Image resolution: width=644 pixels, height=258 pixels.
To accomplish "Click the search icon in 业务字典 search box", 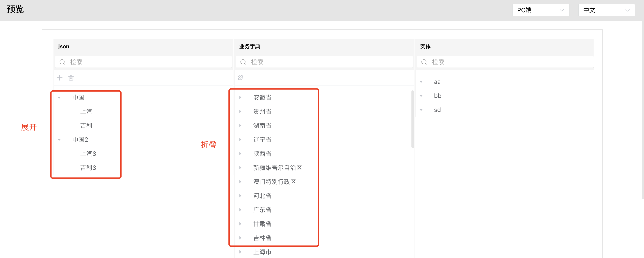I will pyautogui.click(x=243, y=62).
